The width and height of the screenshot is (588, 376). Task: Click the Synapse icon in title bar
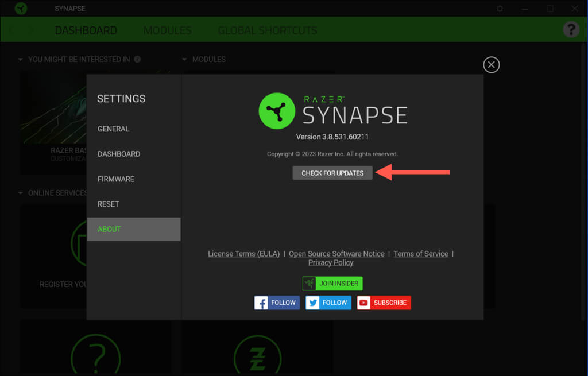pos(21,8)
